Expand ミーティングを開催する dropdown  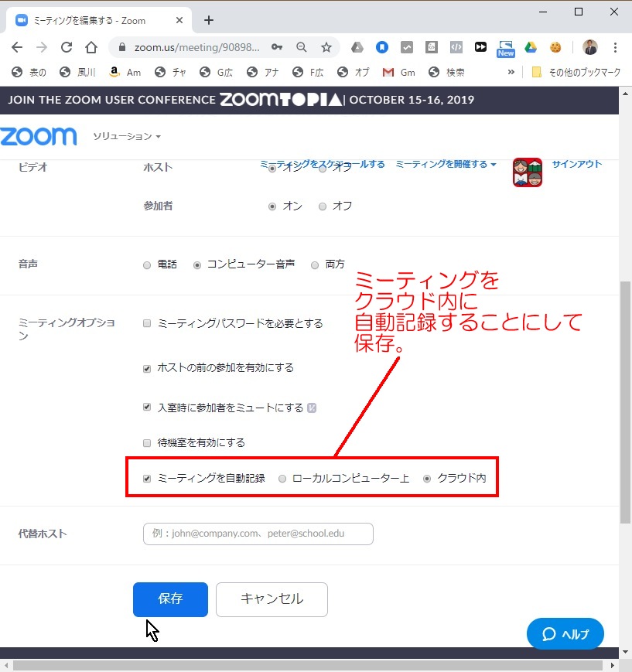446,164
